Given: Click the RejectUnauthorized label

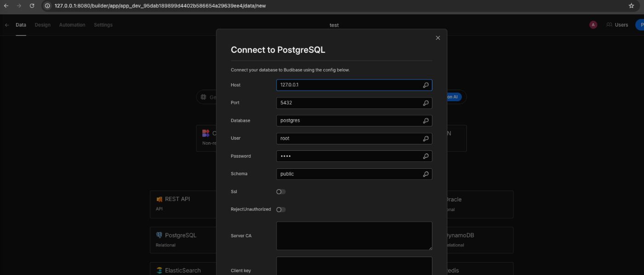Looking at the screenshot, I should pyautogui.click(x=251, y=209).
